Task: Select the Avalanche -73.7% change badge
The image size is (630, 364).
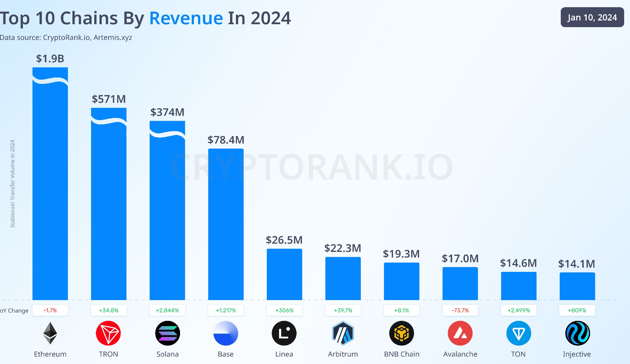Action: tap(460, 310)
